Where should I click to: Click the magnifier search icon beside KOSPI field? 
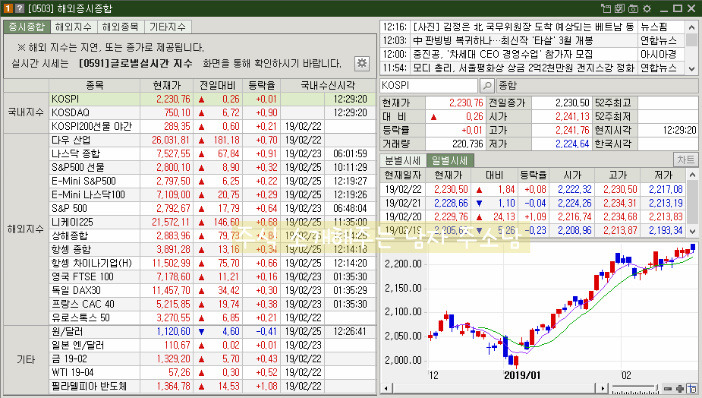487,85
